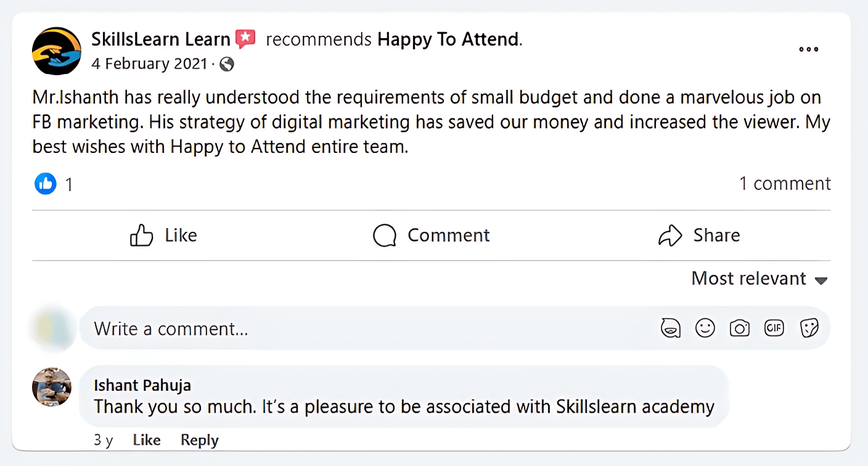Open the GIF picker in comment box

(774, 329)
